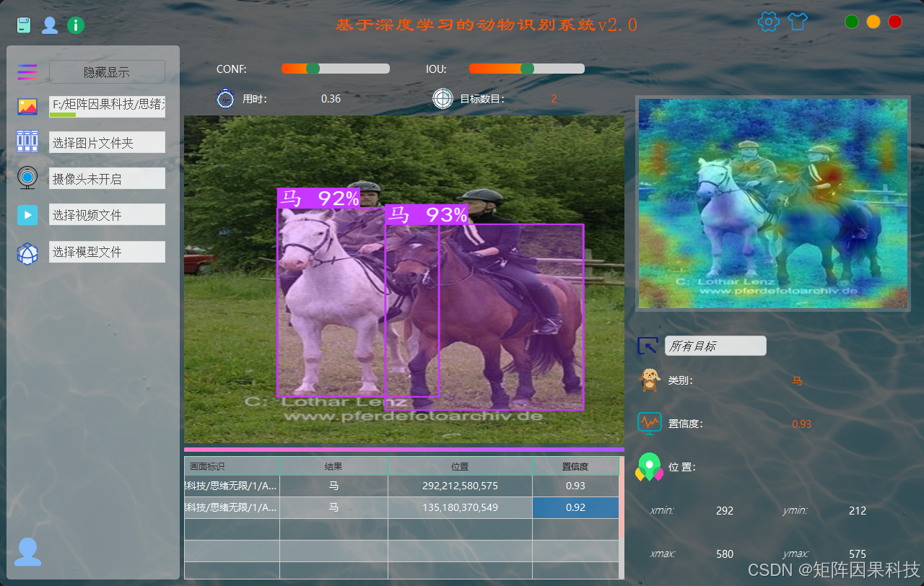This screenshot has height=586, width=924.
Task: Open the 所有目标 target dropdown
Action: 715,346
